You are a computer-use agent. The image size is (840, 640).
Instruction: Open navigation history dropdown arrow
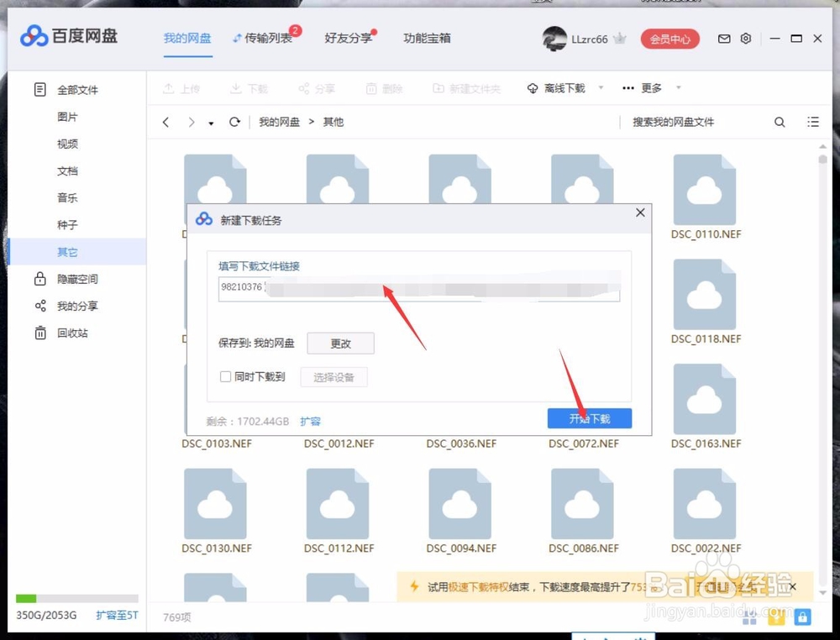coord(211,123)
